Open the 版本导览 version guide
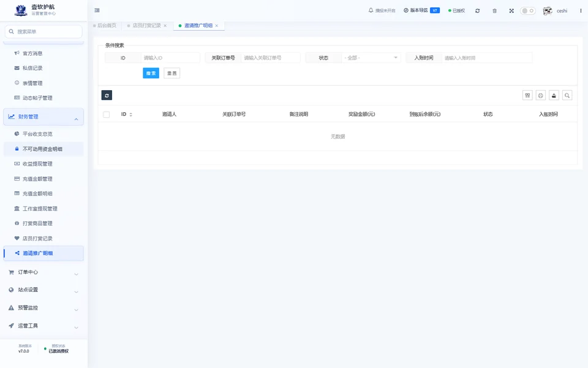 click(421, 10)
